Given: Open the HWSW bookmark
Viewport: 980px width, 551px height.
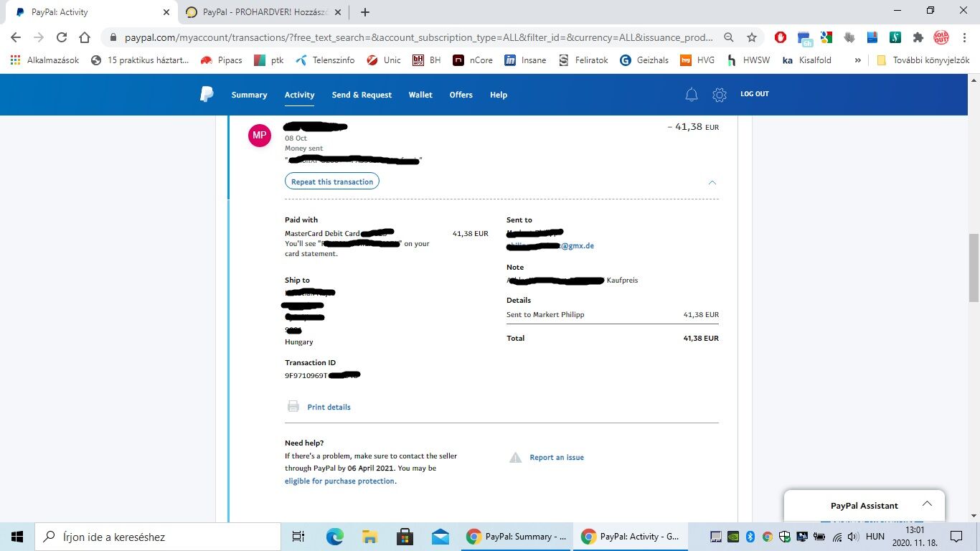Looking at the screenshot, I should point(748,60).
